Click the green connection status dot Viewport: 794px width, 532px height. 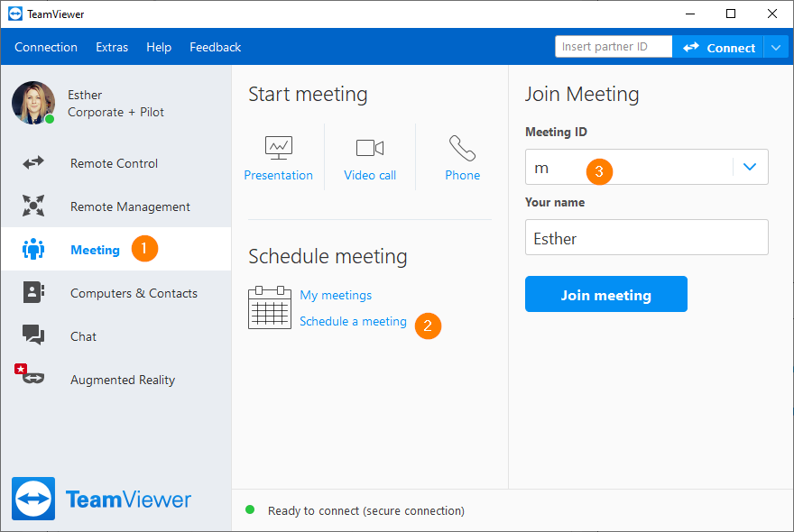click(x=250, y=509)
